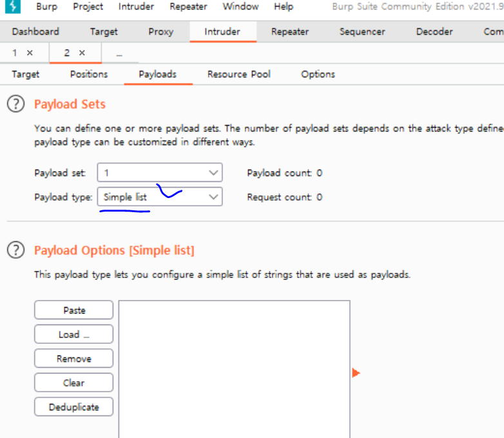
Task: Open the Positions sub-tab
Action: pyautogui.click(x=89, y=74)
